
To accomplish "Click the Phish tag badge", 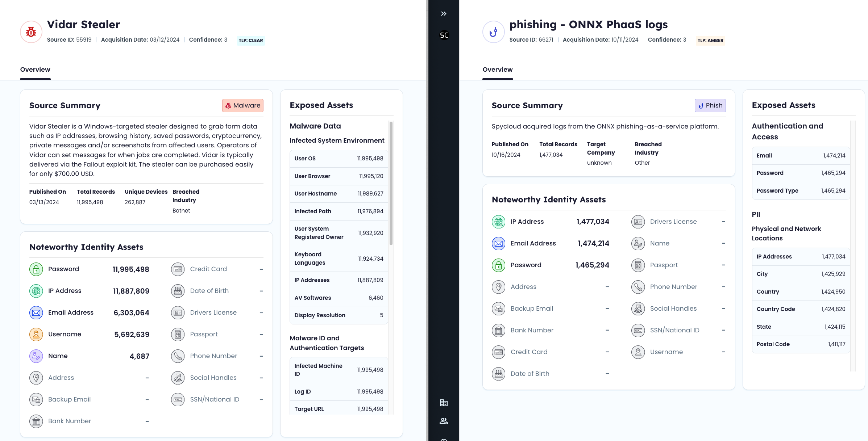I will pyautogui.click(x=710, y=105).
